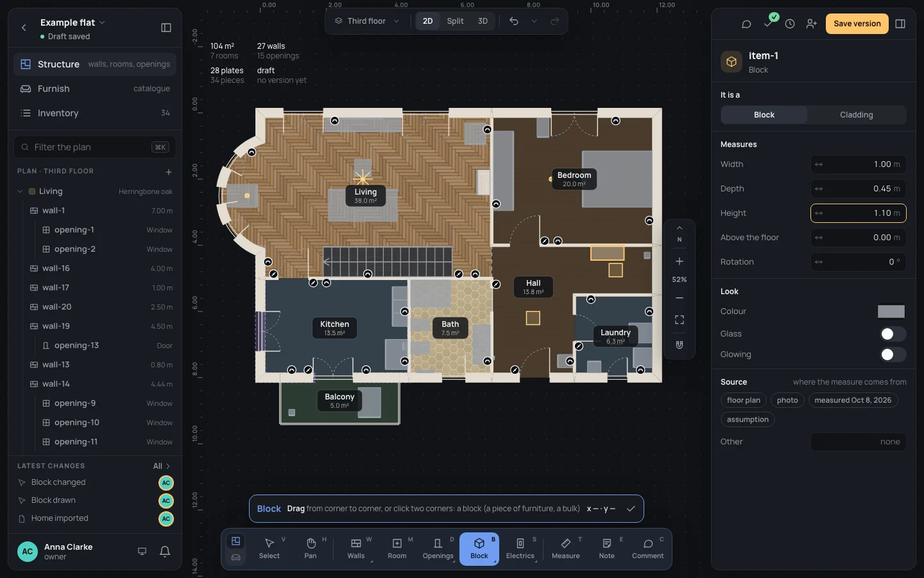The image size is (924, 578).
Task: Open the Furnish section
Action: pos(95,89)
